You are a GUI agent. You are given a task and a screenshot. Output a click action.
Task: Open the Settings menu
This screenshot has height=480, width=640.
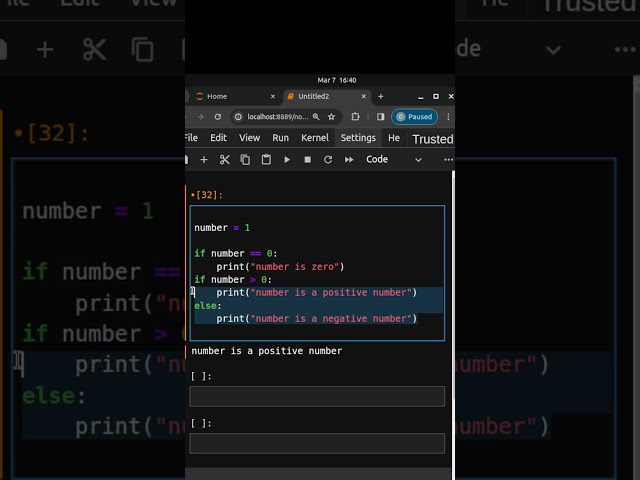358,138
